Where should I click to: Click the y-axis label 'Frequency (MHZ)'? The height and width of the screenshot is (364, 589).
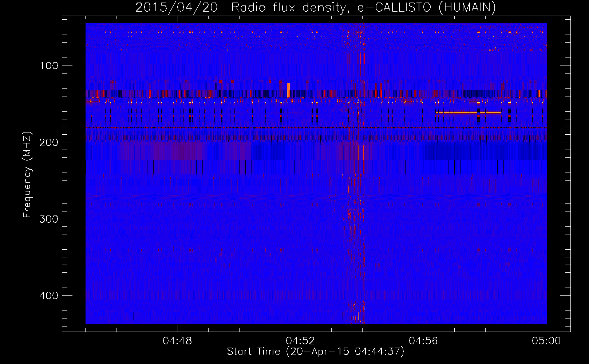coord(27,174)
